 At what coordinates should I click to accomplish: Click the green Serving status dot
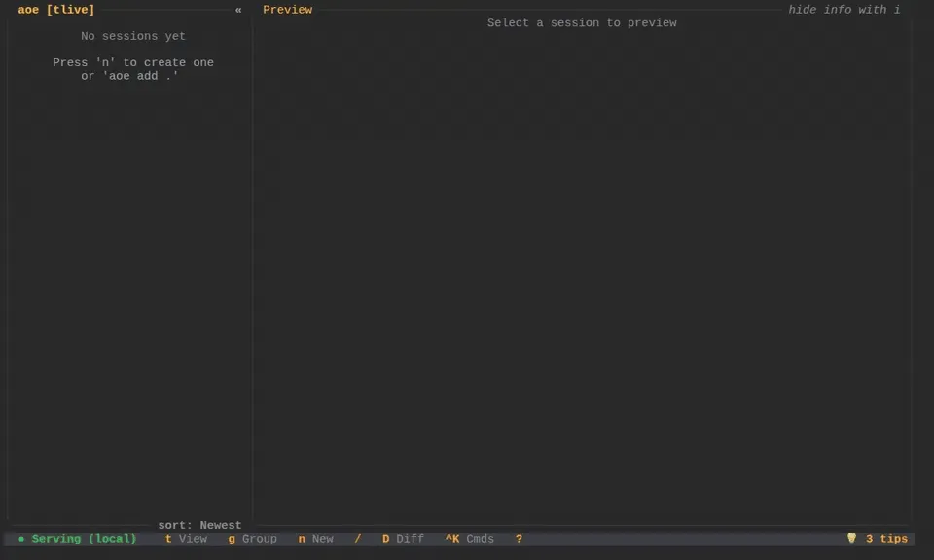click(x=21, y=539)
